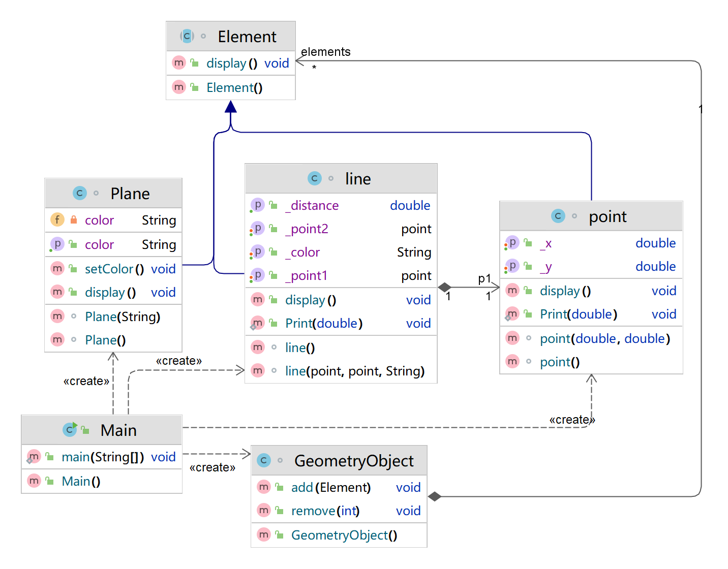Click the orange field icon on Plane's color

pos(57,220)
